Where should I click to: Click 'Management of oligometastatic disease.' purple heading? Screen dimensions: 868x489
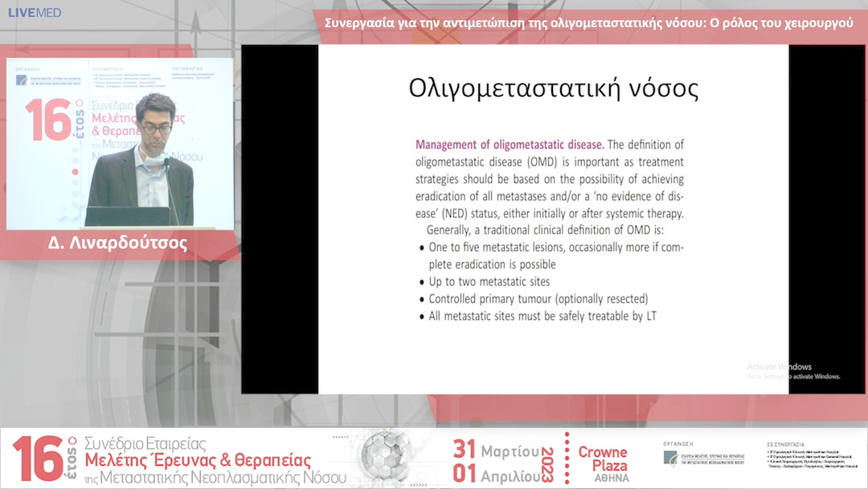click(509, 145)
